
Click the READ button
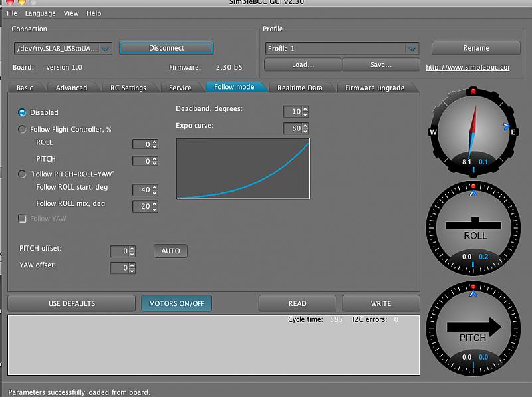pyautogui.click(x=297, y=303)
